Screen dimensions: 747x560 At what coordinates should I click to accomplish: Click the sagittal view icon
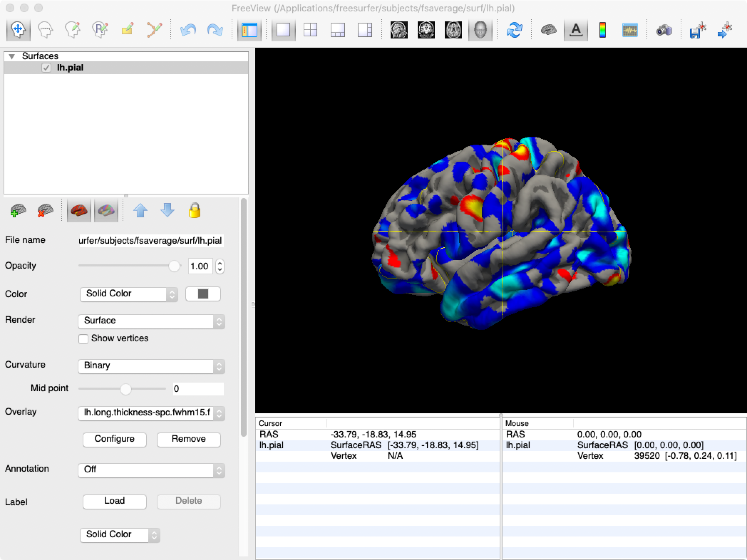[x=399, y=30]
